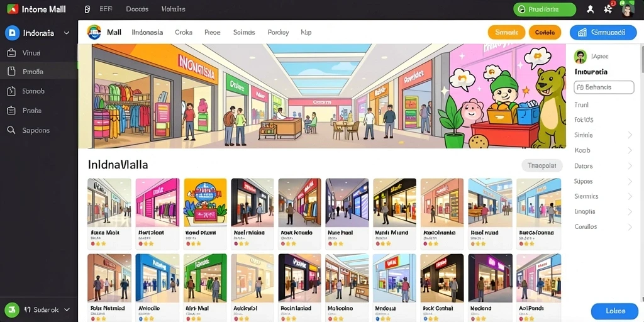Viewport: 644px width, 322px height.
Task: Click the blue Lokoe button
Action: pyautogui.click(x=615, y=311)
